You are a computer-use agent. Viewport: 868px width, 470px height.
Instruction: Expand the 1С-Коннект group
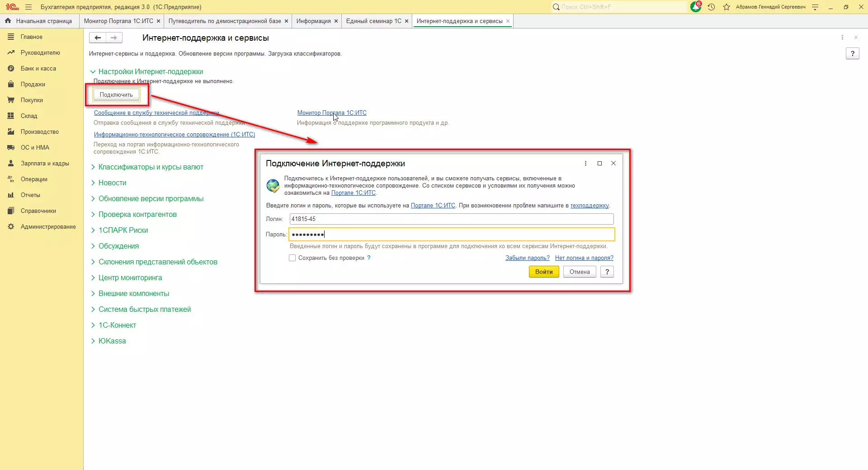113,325
